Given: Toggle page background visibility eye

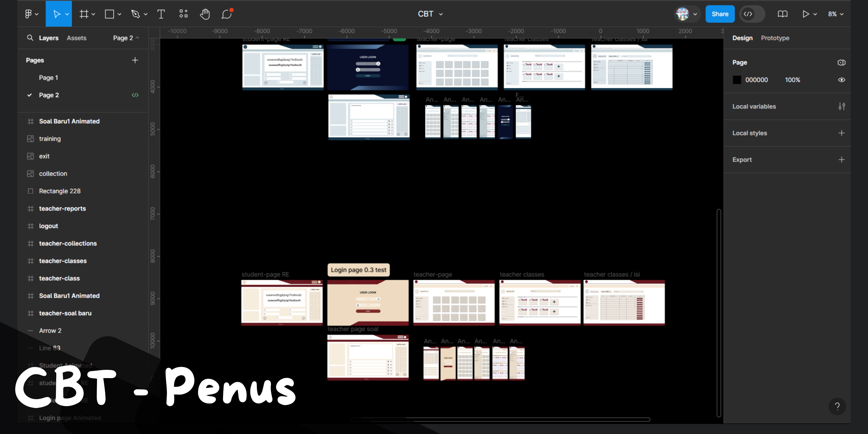Looking at the screenshot, I should (841, 80).
